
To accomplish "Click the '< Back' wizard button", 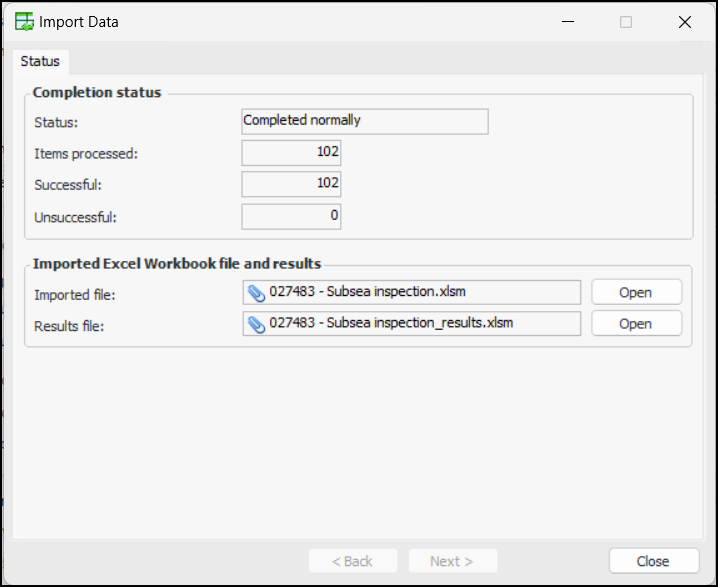I will tap(353, 561).
